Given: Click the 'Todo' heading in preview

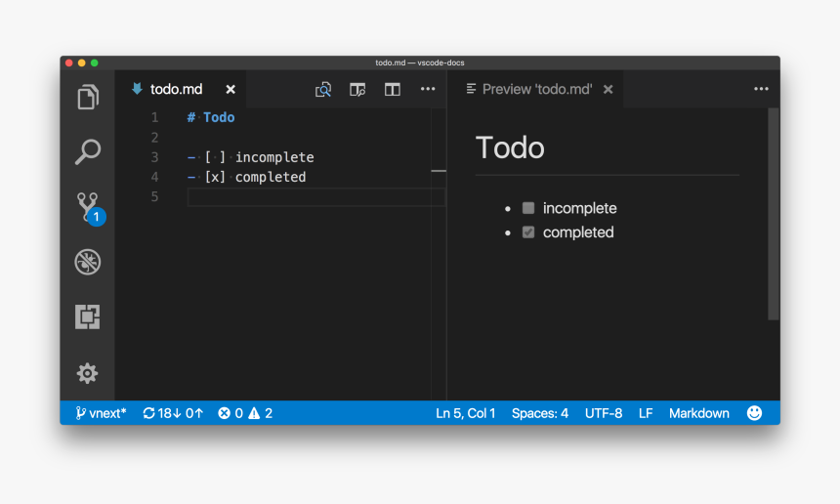Looking at the screenshot, I should 510,147.
